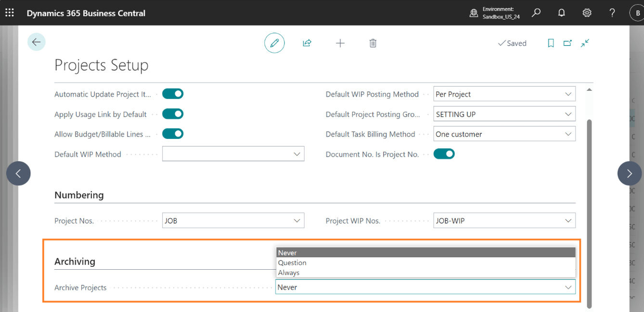Image resolution: width=644 pixels, height=312 pixels.
Task: Toggle Apply Usage Link by Default
Action: (173, 114)
